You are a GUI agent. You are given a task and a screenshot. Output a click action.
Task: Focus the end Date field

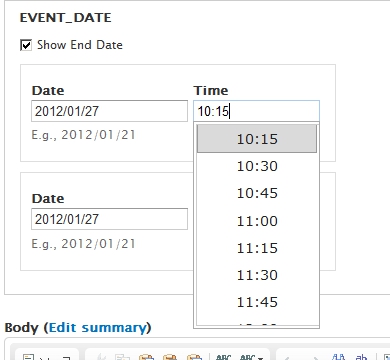tap(109, 219)
